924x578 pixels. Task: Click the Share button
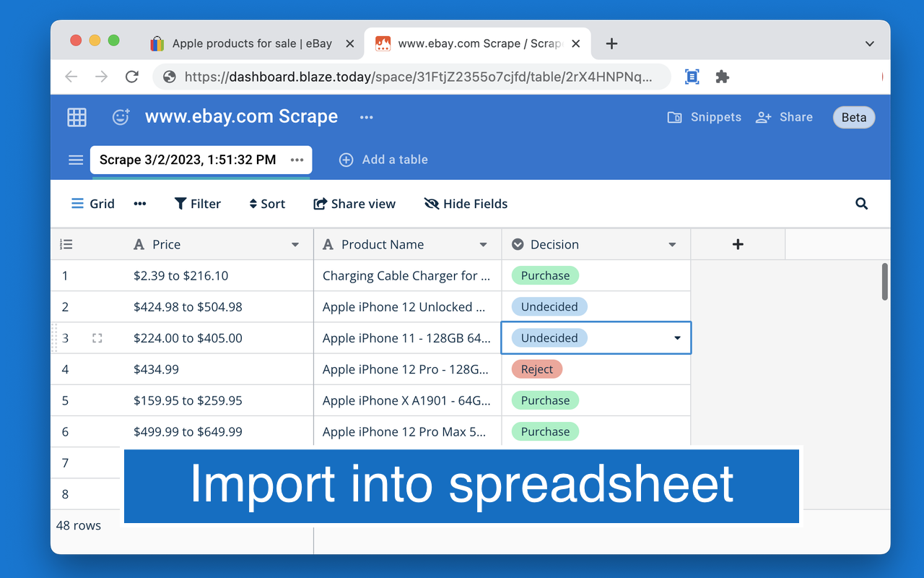(x=784, y=117)
